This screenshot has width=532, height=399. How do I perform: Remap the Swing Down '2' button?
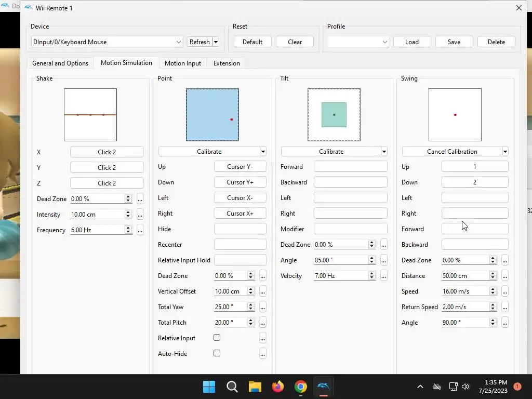coord(475,182)
